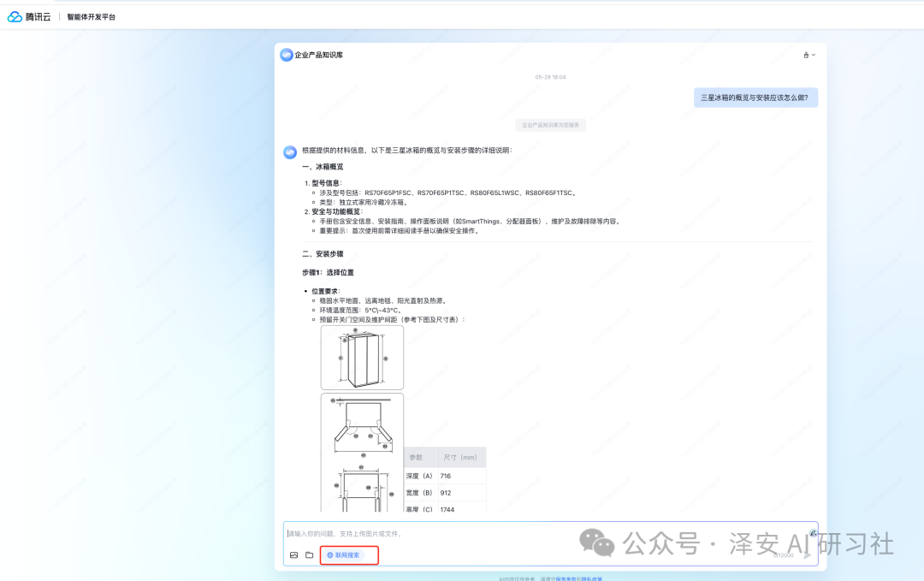Click the 尺寸 (mm) table header cell
This screenshot has width=924, height=581.
[x=462, y=457]
